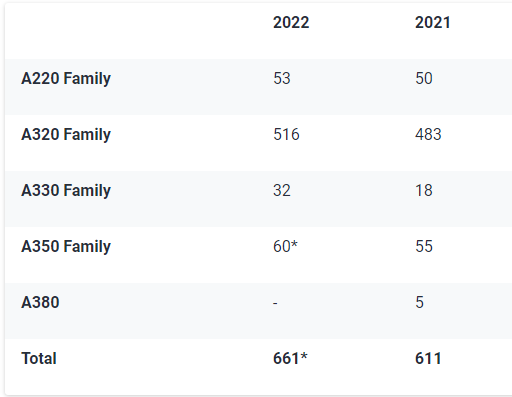Click the A380 2022 dash cell
The width and height of the screenshot is (512, 397).
pos(275,303)
